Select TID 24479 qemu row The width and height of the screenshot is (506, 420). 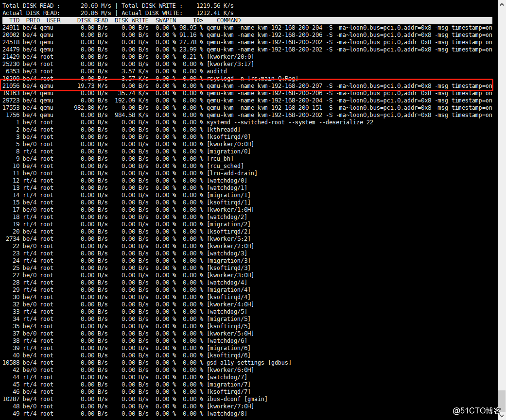(x=247, y=50)
